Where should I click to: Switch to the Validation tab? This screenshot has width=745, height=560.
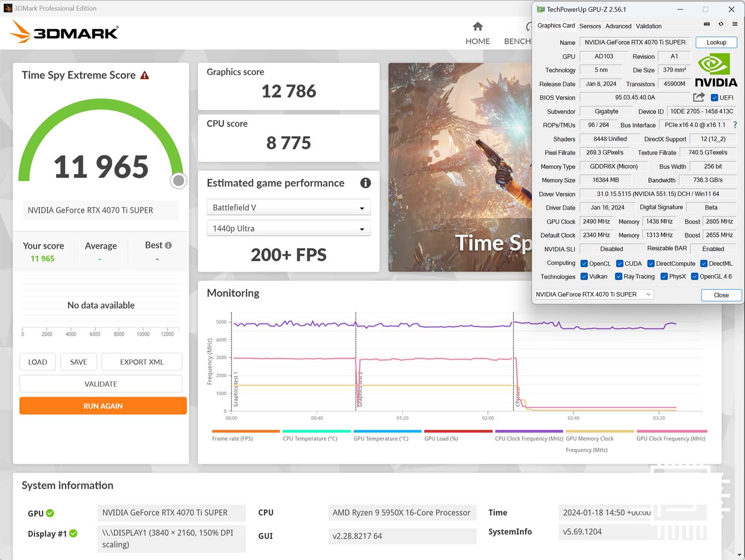pos(649,26)
